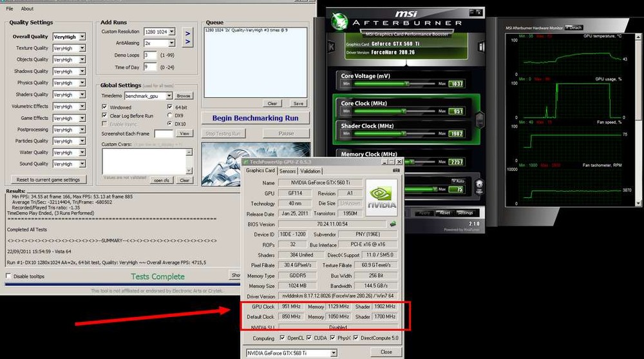Viewport: 644px width, 359px height.
Task: Toggle the Windowed checkbox
Action: pos(105,107)
